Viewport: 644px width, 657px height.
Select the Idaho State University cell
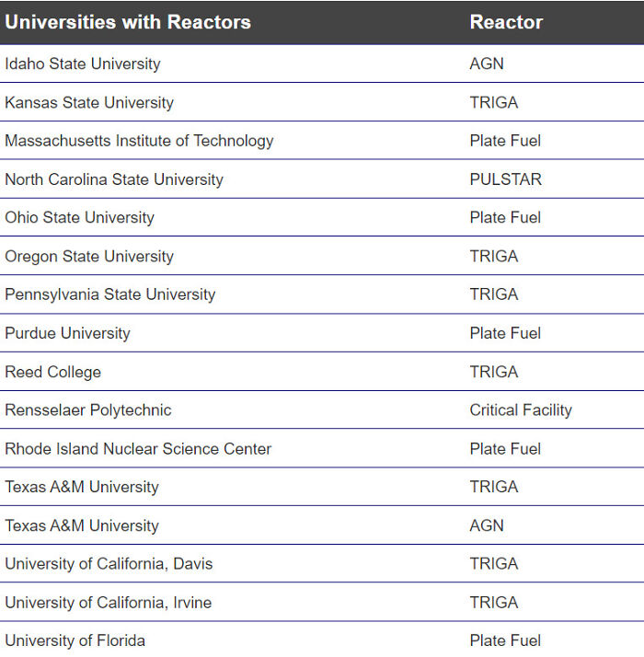(83, 63)
